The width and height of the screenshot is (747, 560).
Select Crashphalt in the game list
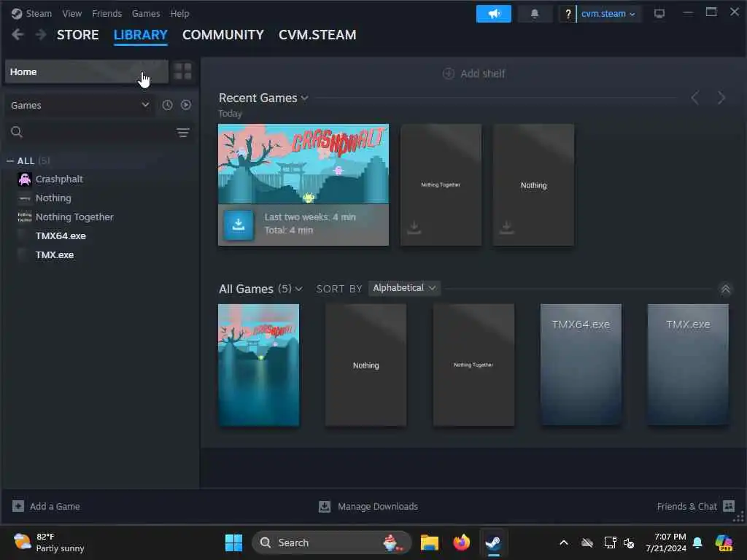click(x=59, y=179)
